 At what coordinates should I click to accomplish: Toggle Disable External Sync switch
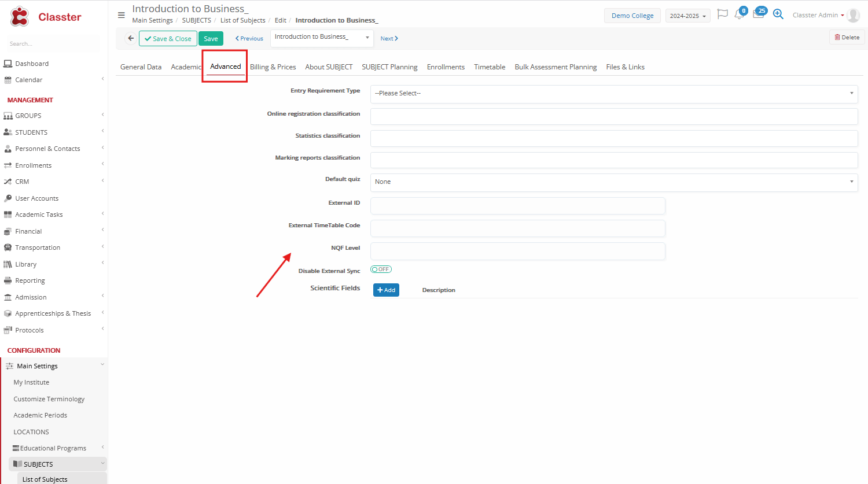[x=381, y=269]
